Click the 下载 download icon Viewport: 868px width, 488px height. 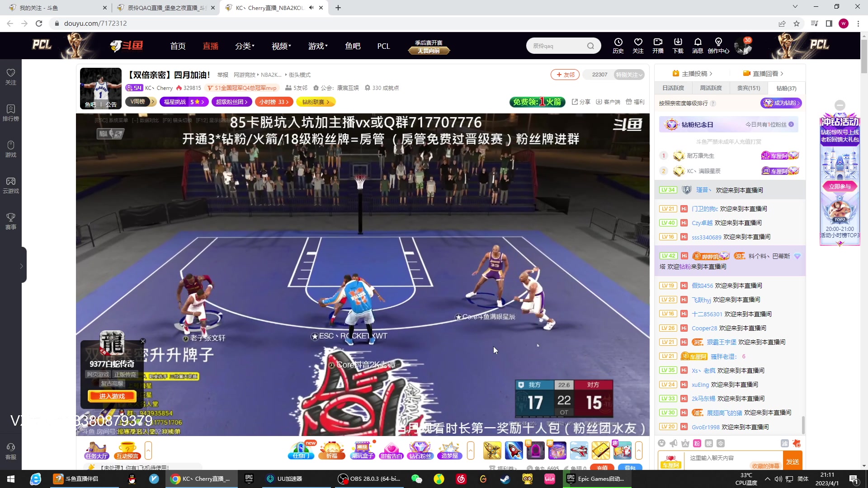tap(678, 46)
